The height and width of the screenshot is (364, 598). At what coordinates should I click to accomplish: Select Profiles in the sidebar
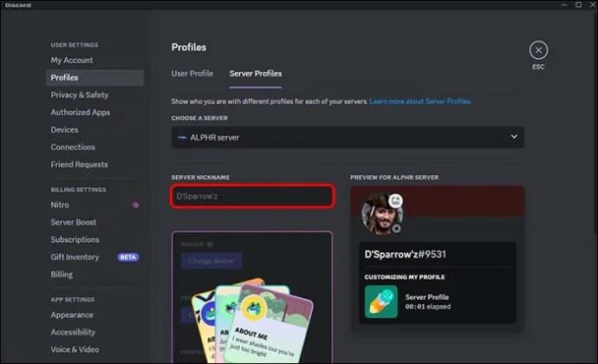[x=95, y=77]
